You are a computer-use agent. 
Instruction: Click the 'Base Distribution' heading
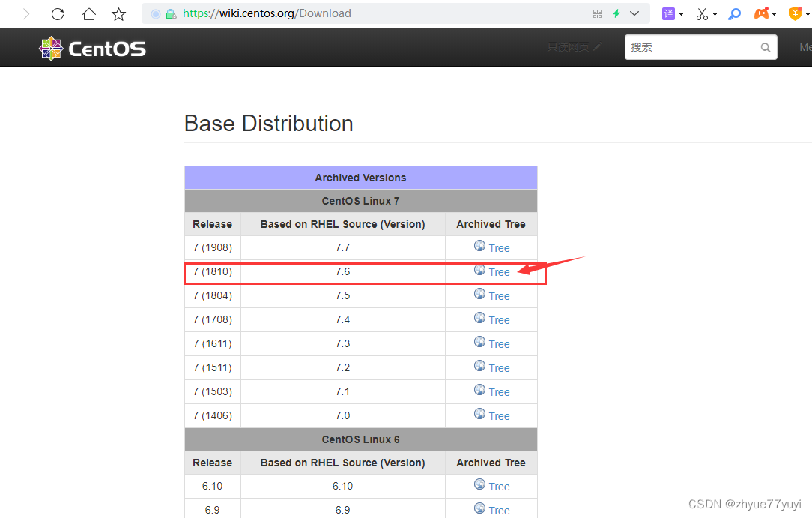click(x=269, y=124)
